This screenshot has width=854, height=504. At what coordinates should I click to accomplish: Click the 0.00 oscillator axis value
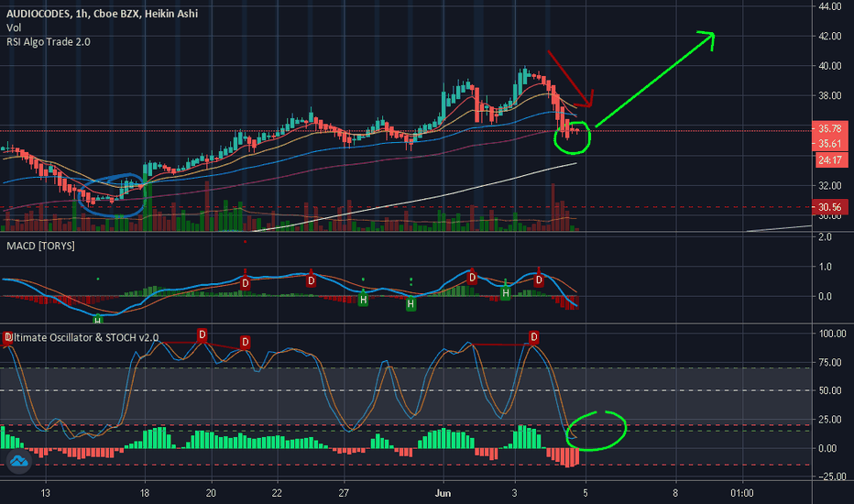click(827, 448)
